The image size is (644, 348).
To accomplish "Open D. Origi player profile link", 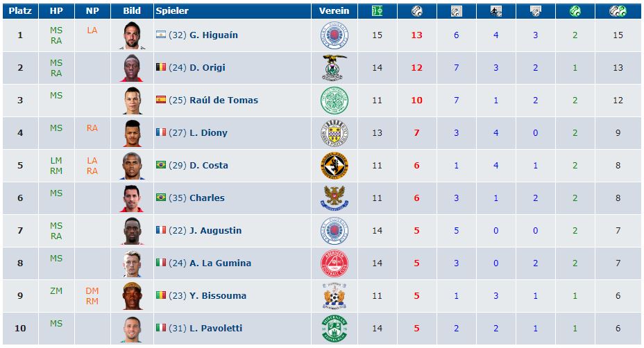I will tap(207, 68).
